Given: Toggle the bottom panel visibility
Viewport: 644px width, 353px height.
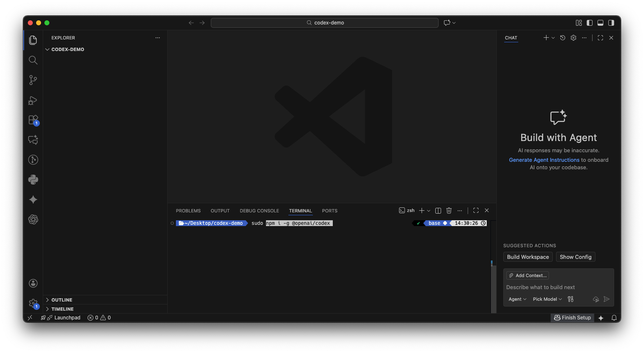Looking at the screenshot, I should click(600, 23).
